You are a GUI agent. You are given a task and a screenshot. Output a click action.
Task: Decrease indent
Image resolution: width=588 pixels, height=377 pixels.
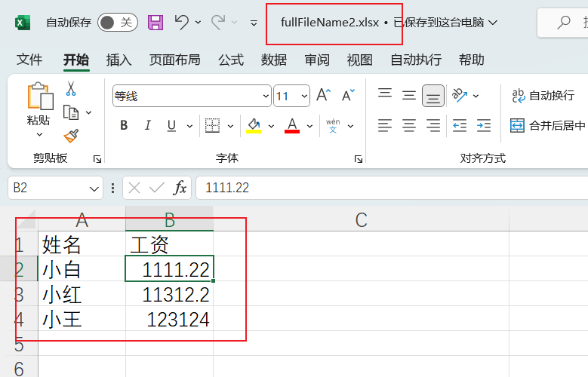[x=460, y=126]
